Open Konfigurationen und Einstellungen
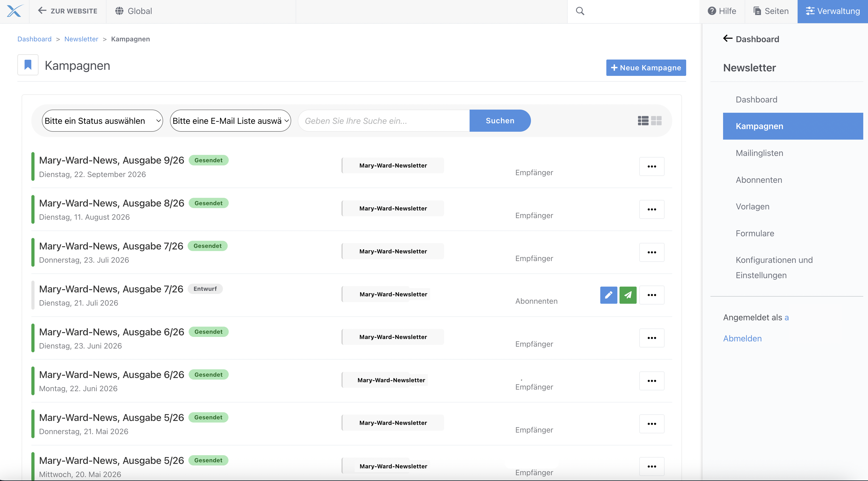Screen dimensions: 868x481 [774, 267]
